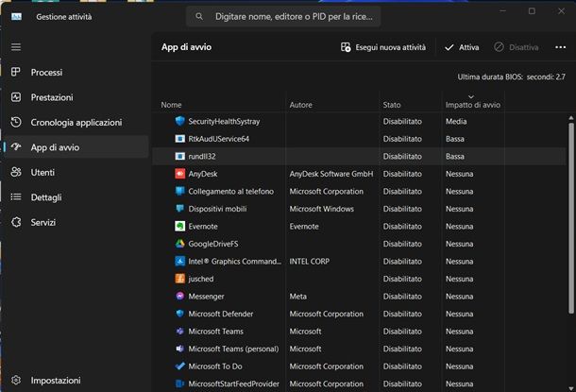Click the Attiva button
This screenshot has height=392, width=576.
(x=462, y=47)
